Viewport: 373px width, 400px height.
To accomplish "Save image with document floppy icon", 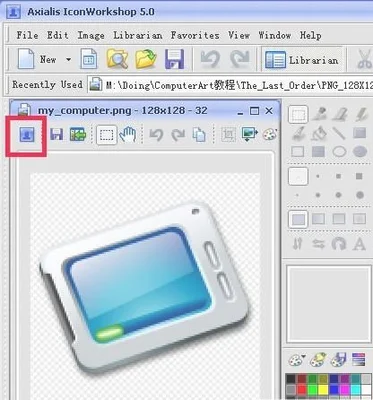I will point(56,135).
